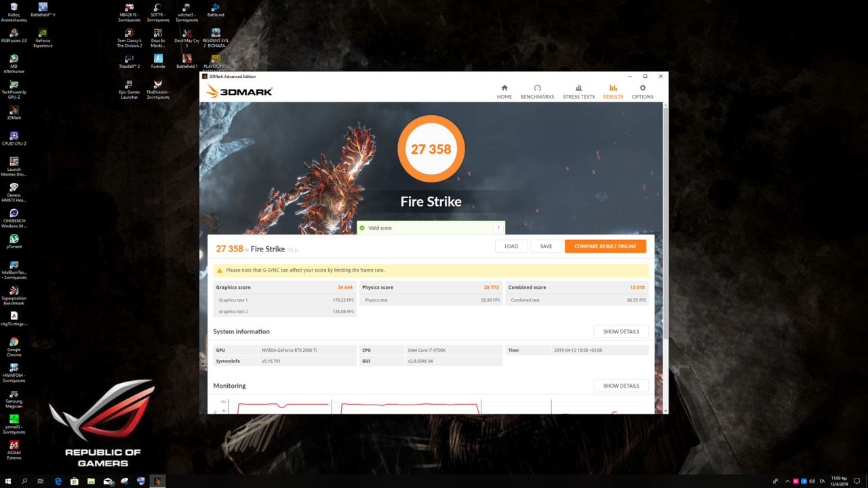Select the RESULTS tab
This screenshot has width=868, height=488.
pyautogui.click(x=613, y=92)
